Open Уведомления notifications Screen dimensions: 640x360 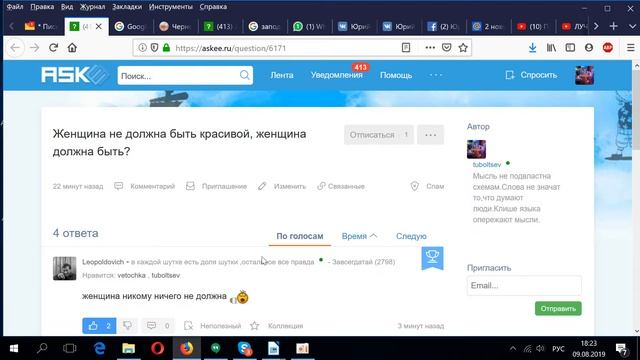coord(336,75)
